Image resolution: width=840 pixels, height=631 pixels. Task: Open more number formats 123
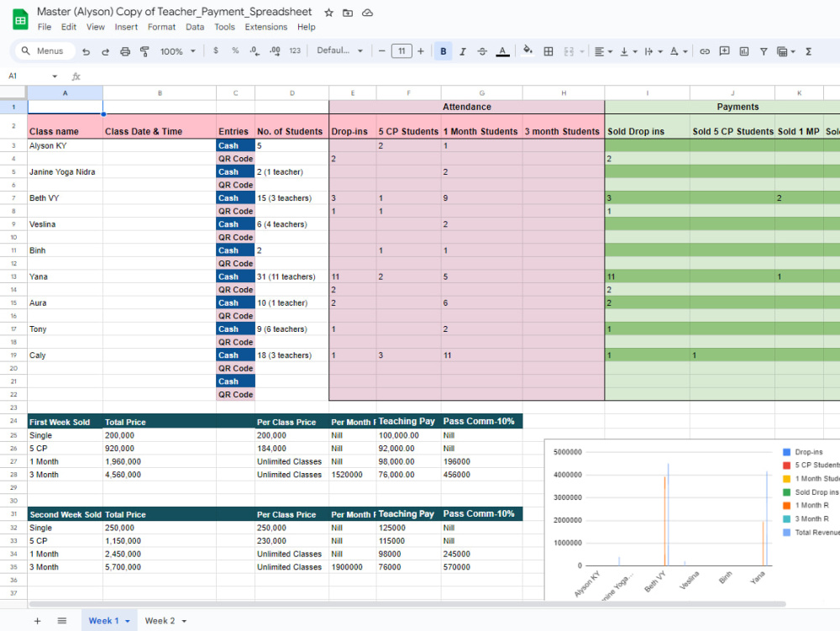point(295,51)
